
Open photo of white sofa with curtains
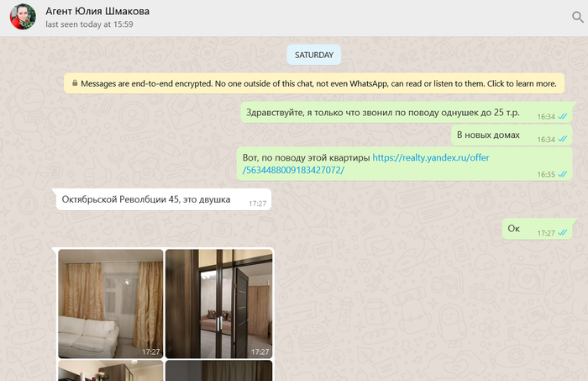pos(111,304)
